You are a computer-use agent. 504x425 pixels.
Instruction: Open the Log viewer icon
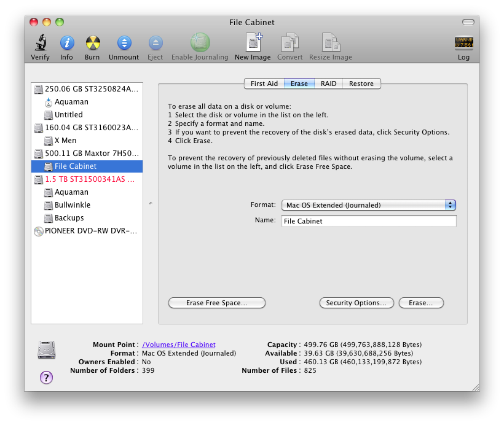click(x=463, y=42)
